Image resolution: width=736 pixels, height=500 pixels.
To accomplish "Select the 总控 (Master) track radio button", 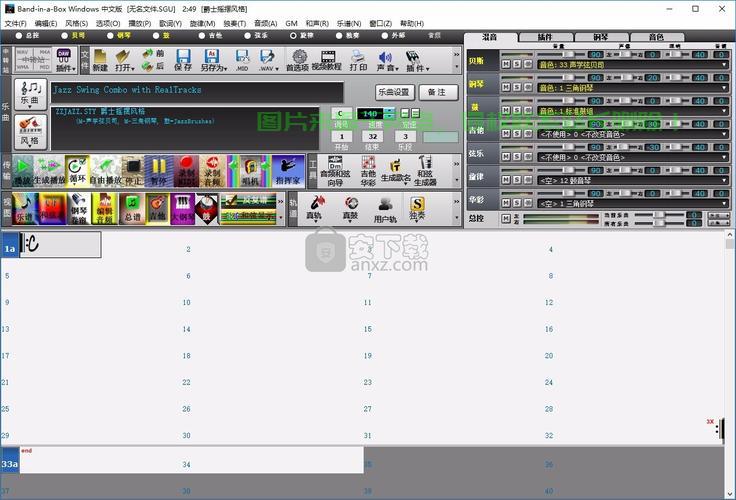I will point(19,36).
